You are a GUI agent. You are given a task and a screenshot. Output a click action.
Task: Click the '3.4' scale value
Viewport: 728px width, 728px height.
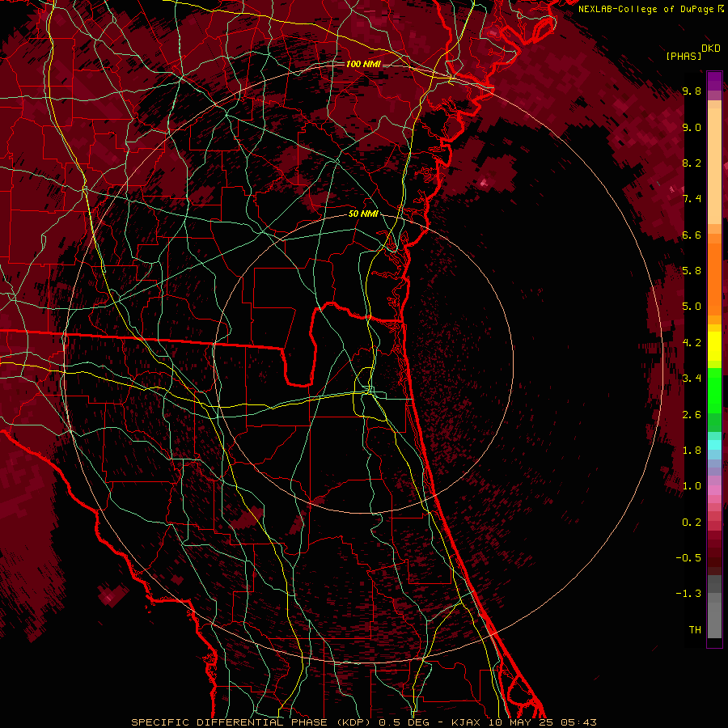tap(692, 379)
